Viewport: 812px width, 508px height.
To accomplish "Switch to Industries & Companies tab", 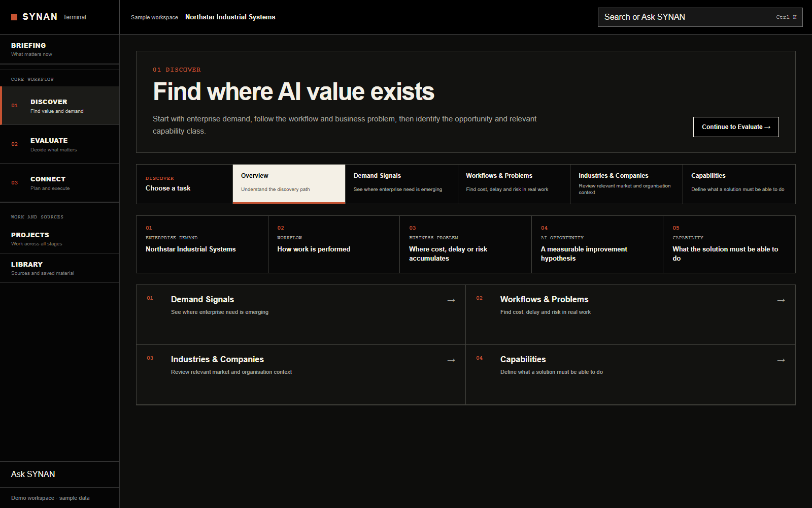I will pos(626,184).
